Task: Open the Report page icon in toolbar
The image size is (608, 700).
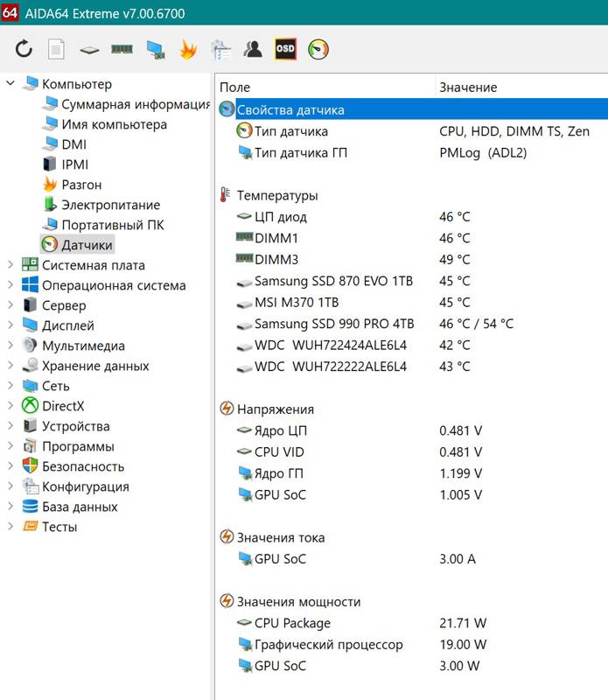Action: (x=56, y=50)
